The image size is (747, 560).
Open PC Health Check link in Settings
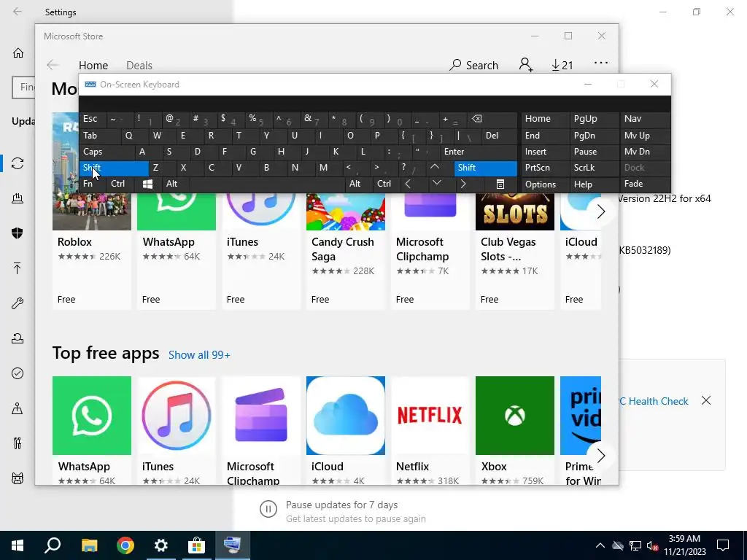pyautogui.click(x=654, y=402)
